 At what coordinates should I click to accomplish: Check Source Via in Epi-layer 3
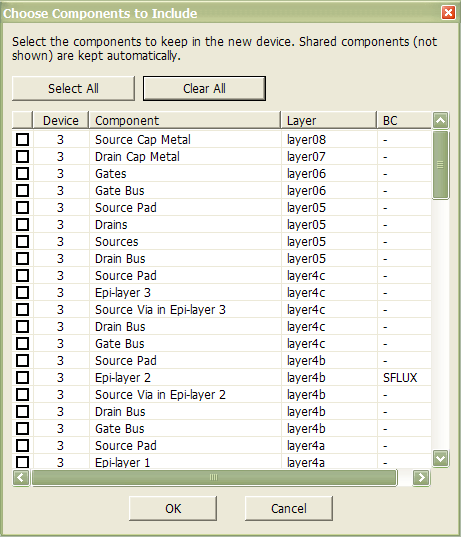23,310
